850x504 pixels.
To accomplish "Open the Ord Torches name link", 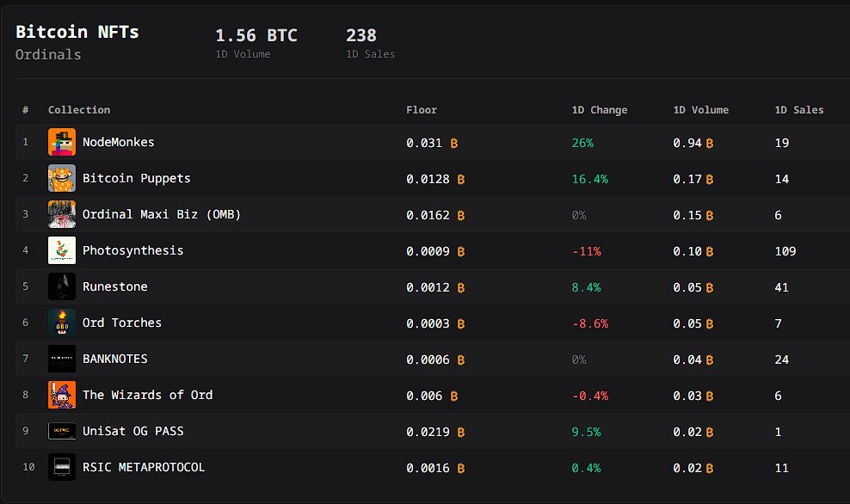I will 122,323.
